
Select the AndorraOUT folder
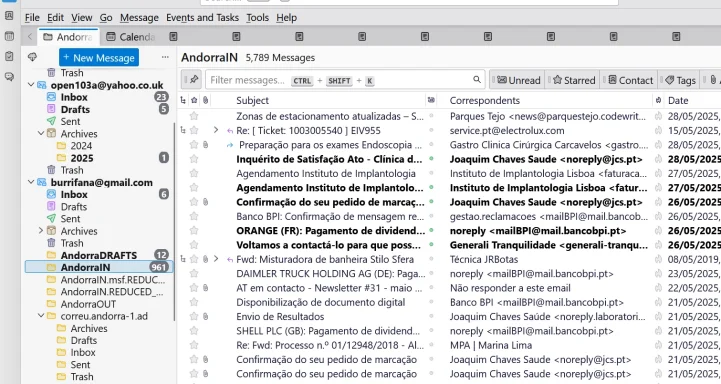98,304
